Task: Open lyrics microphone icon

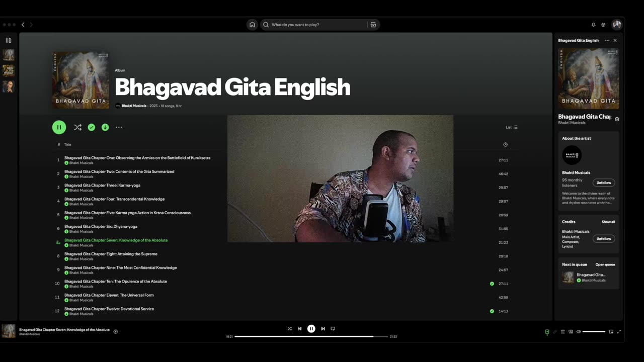Action: coord(555,332)
